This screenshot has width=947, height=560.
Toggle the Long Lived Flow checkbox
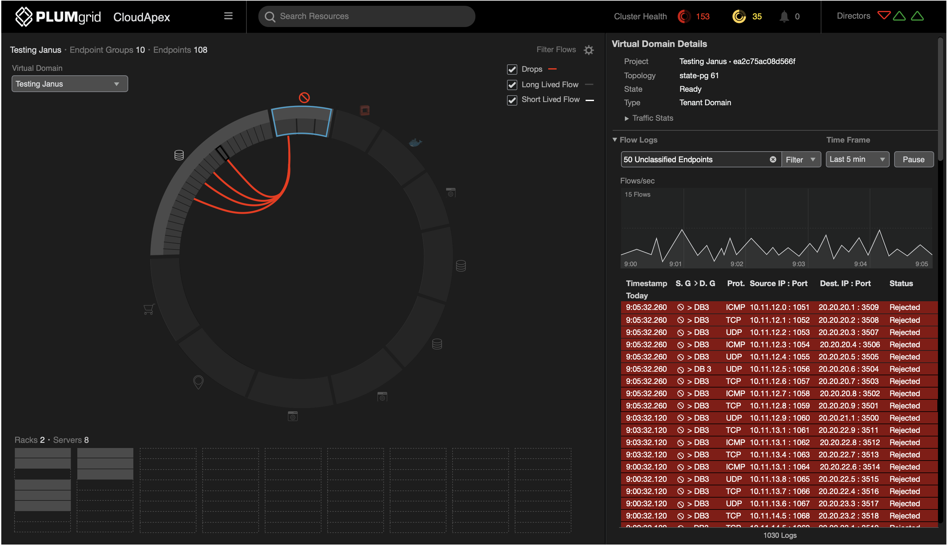coord(512,85)
